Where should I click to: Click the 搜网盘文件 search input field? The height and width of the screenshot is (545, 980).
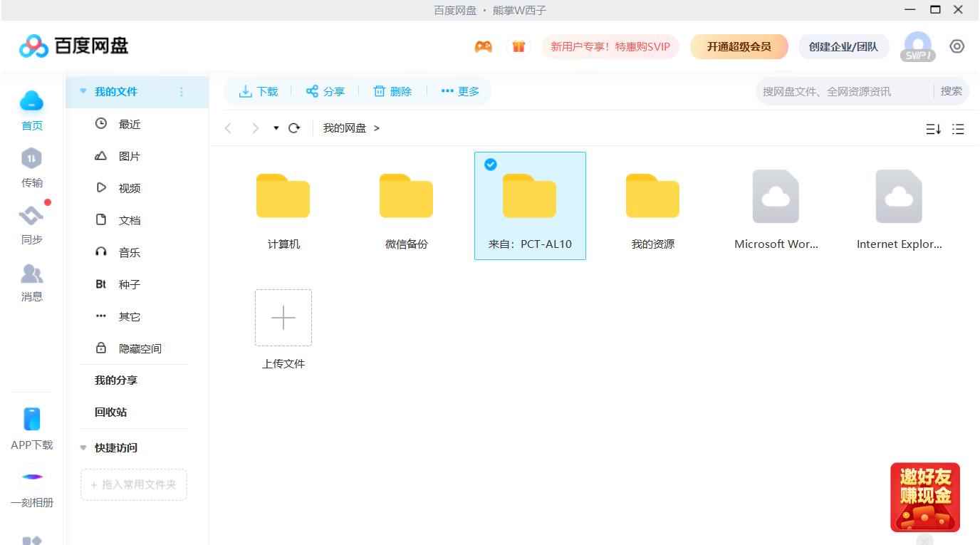[x=844, y=91]
